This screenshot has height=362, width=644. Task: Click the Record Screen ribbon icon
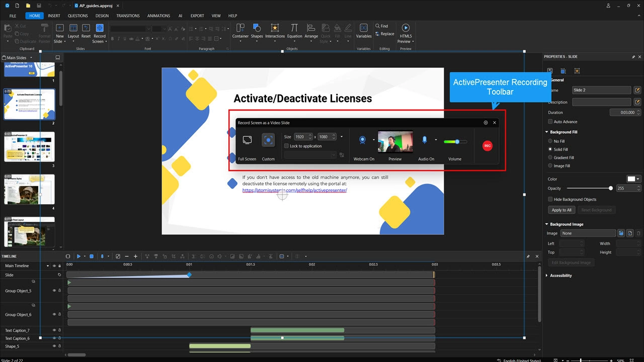click(100, 29)
